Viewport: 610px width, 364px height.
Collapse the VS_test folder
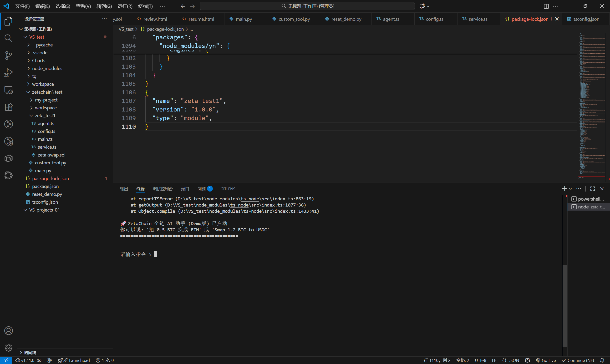[x=25, y=37]
